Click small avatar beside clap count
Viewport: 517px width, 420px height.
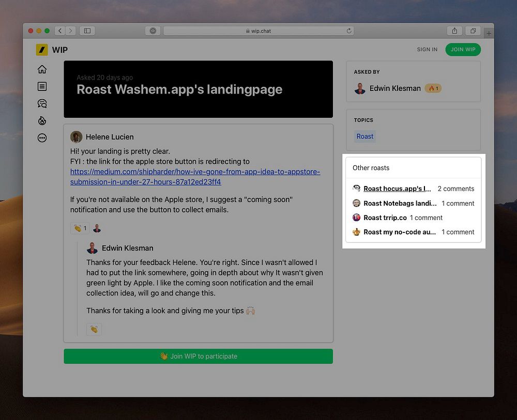(x=97, y=228)
